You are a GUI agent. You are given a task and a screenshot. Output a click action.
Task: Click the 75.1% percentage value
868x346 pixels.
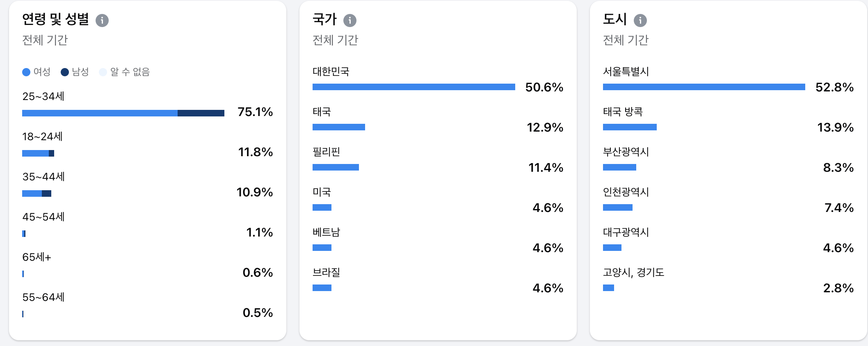[x=255, y=112]
